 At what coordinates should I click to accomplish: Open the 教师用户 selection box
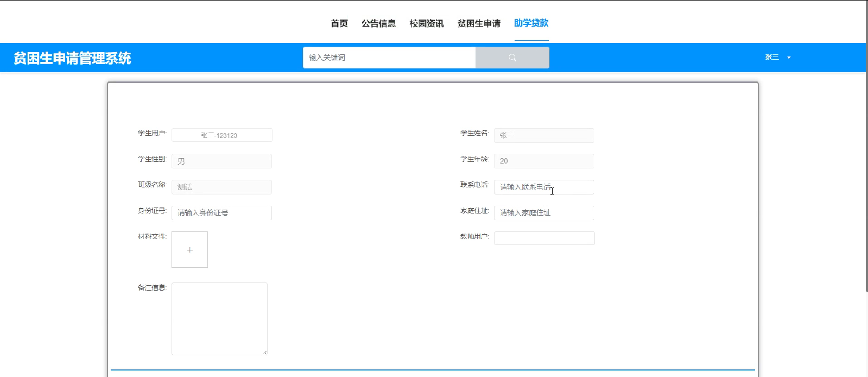coord(544,238)
